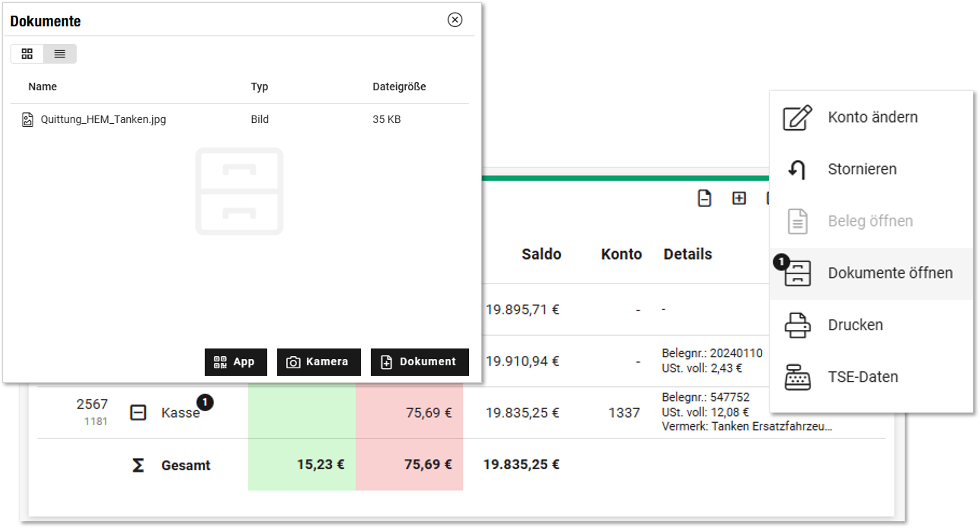Sort by the Name column header
Image resolution: width=980 pixels, height=528 pixels.
pos(43,87)
